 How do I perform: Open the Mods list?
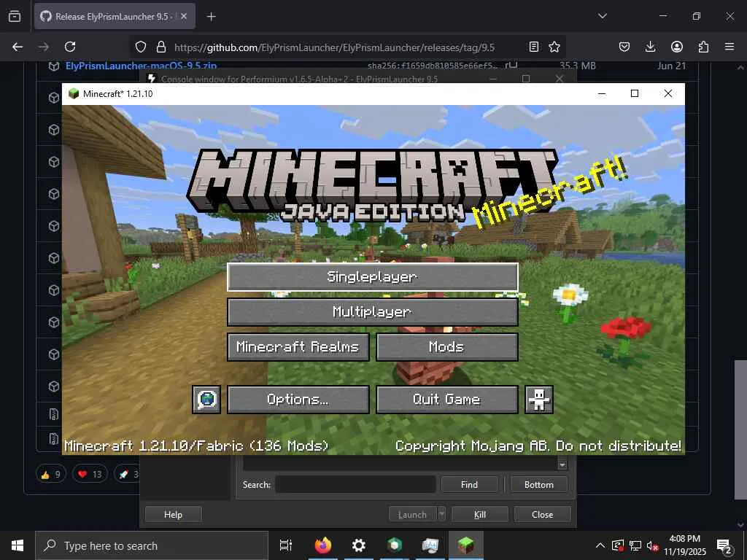point(447,347)
